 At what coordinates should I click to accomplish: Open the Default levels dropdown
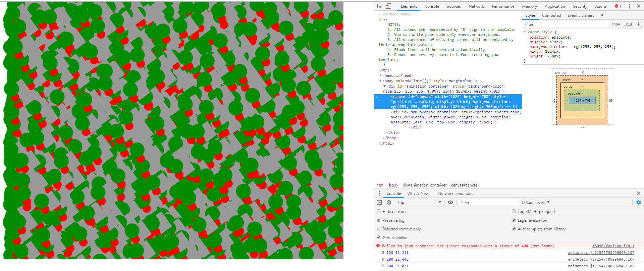[x=535, y=203]
